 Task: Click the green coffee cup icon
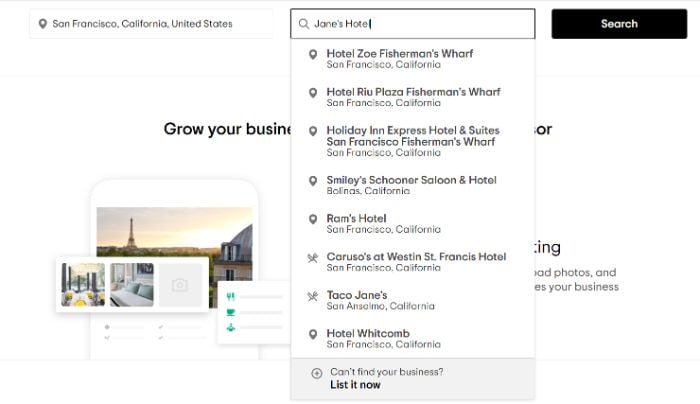point(230,312)
